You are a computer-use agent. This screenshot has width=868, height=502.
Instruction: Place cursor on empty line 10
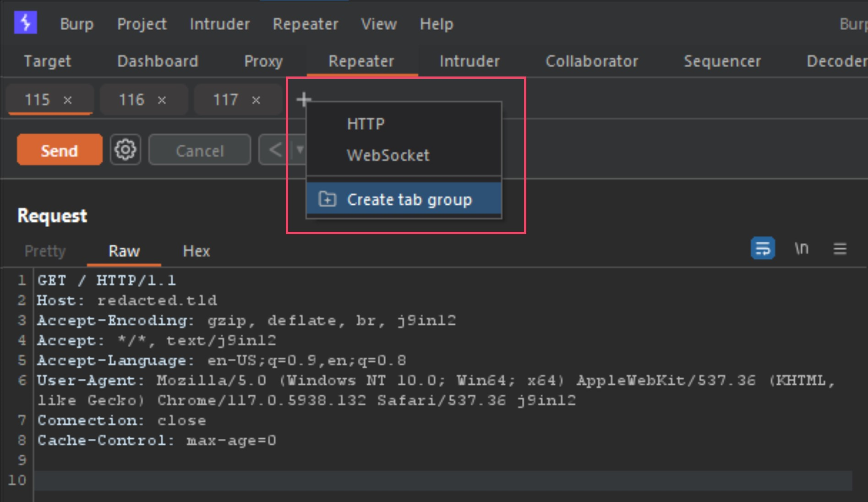pos(443,480)
